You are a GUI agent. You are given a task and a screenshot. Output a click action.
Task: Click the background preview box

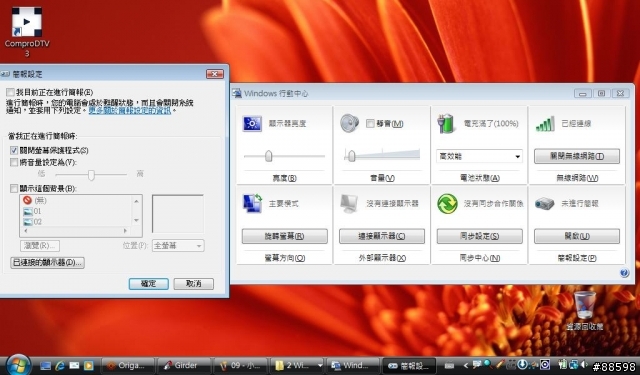tap(178, 214)
